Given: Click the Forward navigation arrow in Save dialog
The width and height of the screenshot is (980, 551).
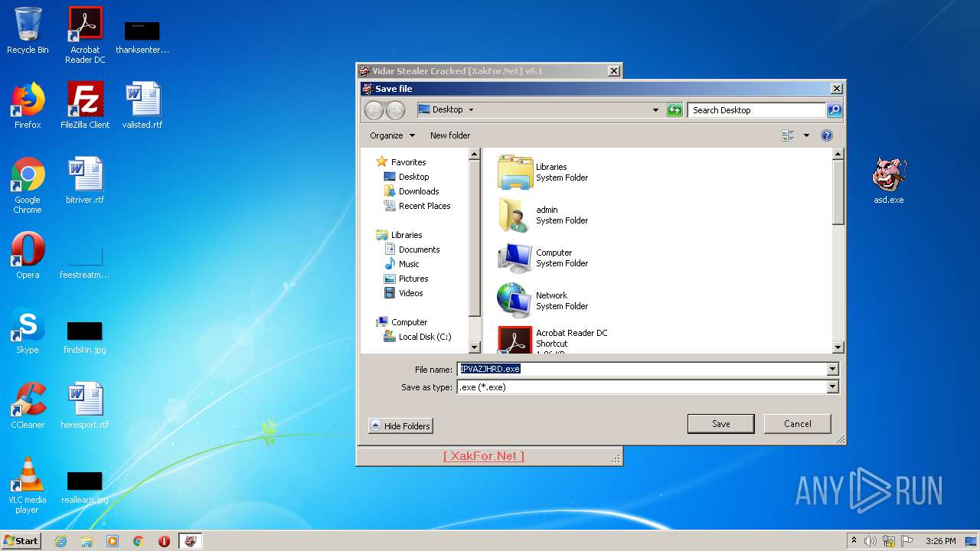Looking at the screenshot, I should click(395, 110).
